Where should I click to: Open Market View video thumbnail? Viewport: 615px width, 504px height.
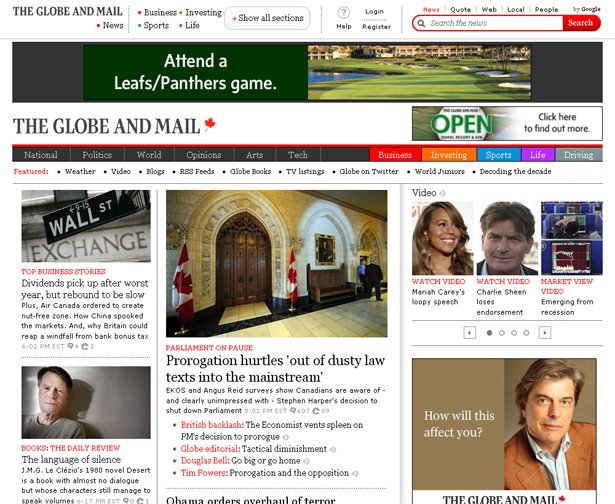[x=572, y=238]
